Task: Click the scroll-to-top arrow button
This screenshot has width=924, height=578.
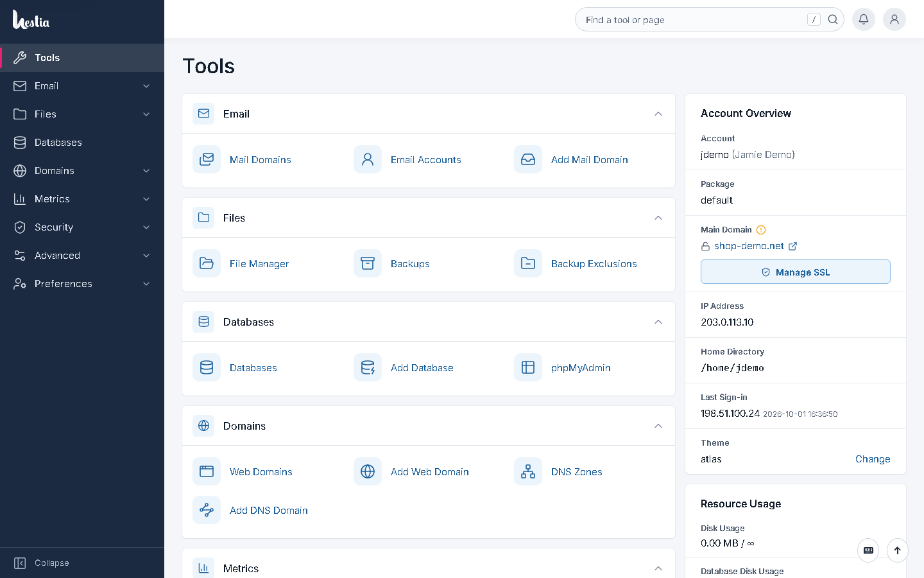Action: click(898, 550)
